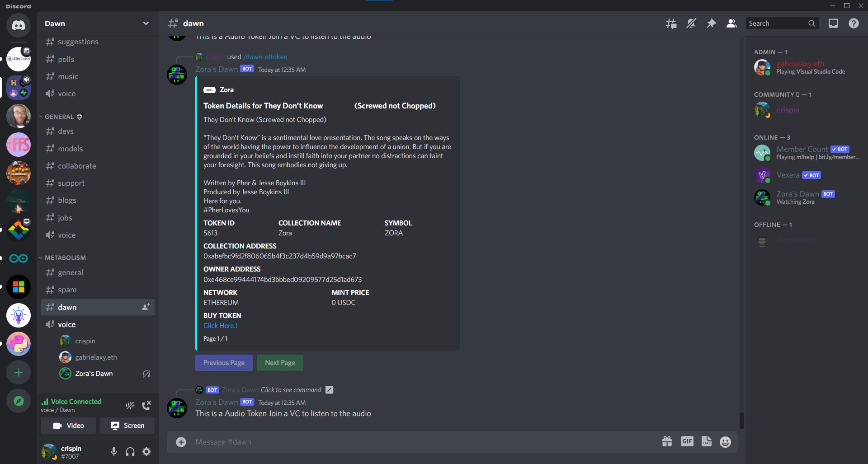Focus the Message #dawn input field
The width and height of the screenshot is (868, 464).
[x=425, y=442]
